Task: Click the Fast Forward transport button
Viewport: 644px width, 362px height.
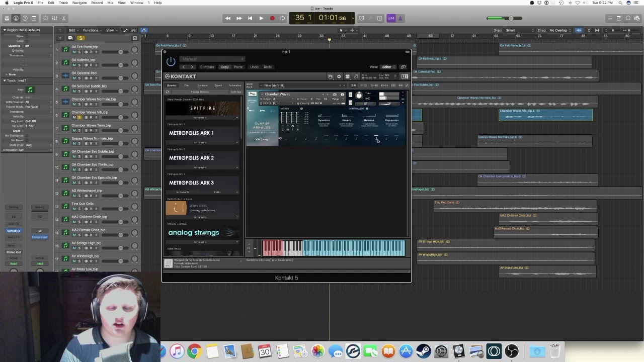Action: point(239,18)
